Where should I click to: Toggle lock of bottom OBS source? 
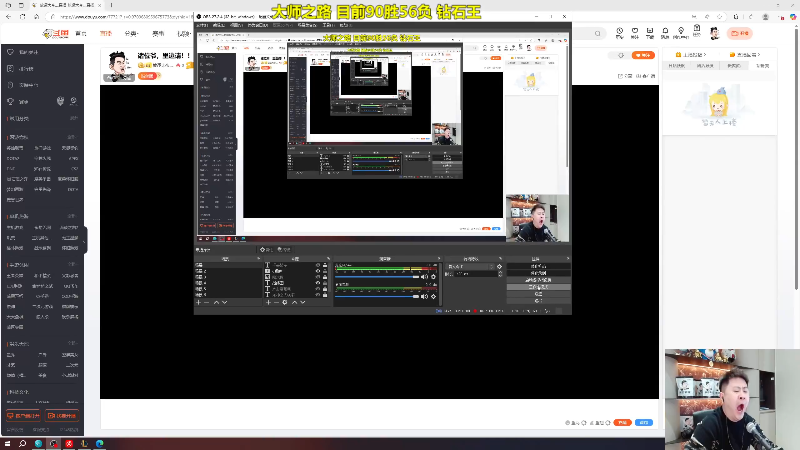pos(325,294)
